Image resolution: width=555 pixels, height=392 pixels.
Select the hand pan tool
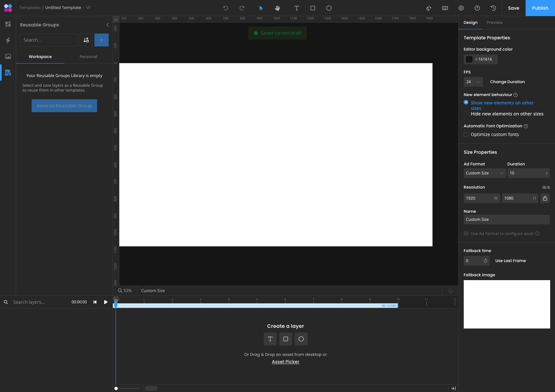tap(277, 8)
